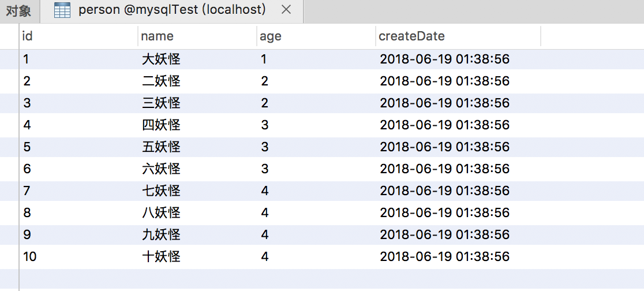
Task: Select the name cell 八妖怪
Action: (x=161, y=213)
